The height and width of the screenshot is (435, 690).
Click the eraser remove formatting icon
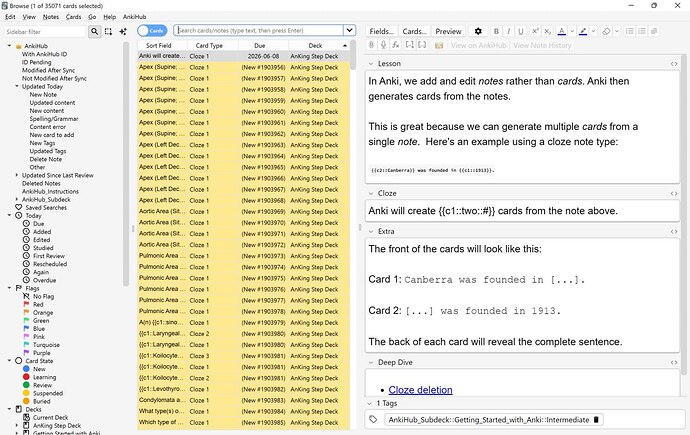pyautogui.click(x=606, y=31)
